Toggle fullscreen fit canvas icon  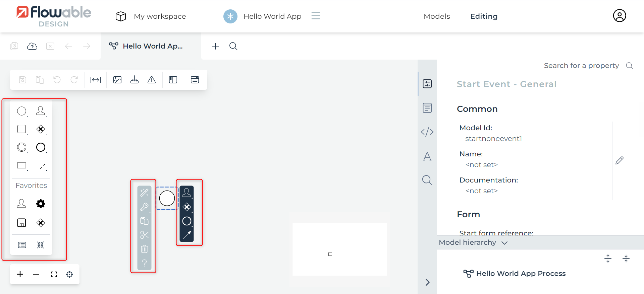click(54, 275)
